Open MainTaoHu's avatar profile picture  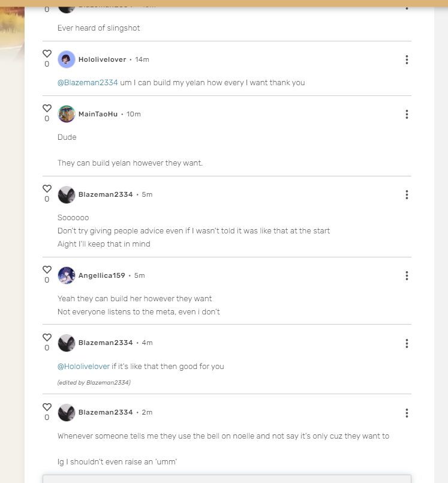(67, 114)
